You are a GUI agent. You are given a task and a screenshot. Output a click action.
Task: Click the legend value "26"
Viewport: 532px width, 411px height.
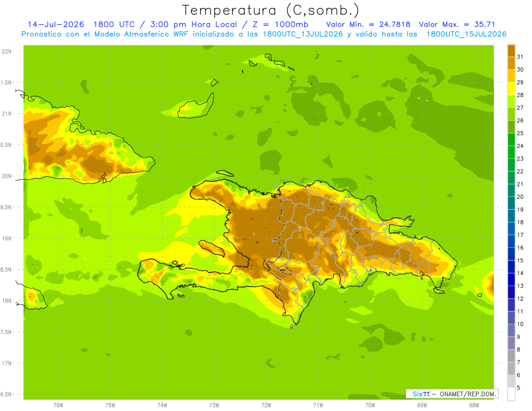[x=520, y=120]
